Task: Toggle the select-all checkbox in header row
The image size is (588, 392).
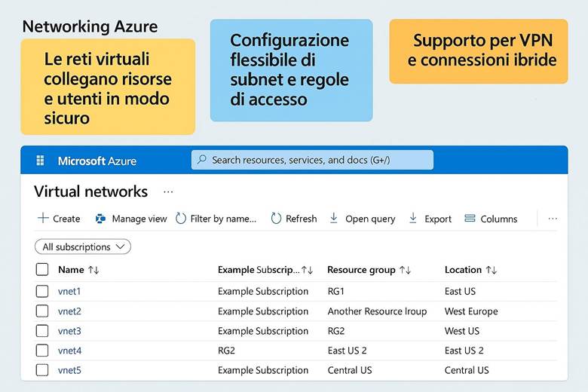Action: pyautogui.click(x=42, y=270)
